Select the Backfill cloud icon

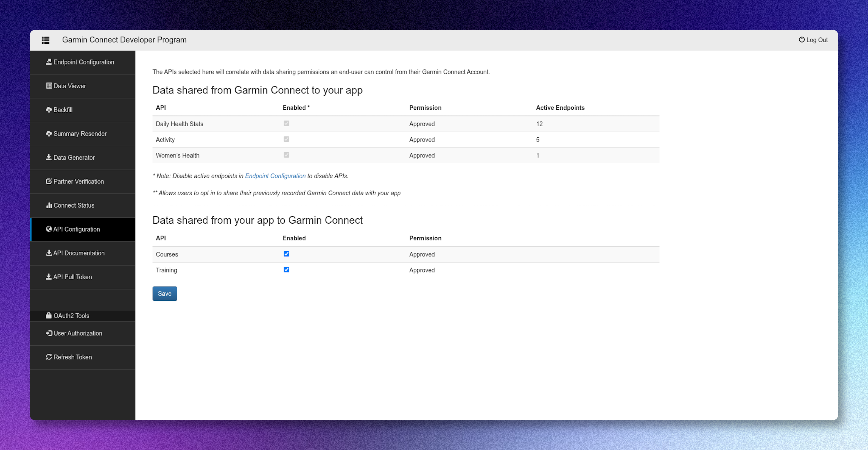click(x=49, y=110)
